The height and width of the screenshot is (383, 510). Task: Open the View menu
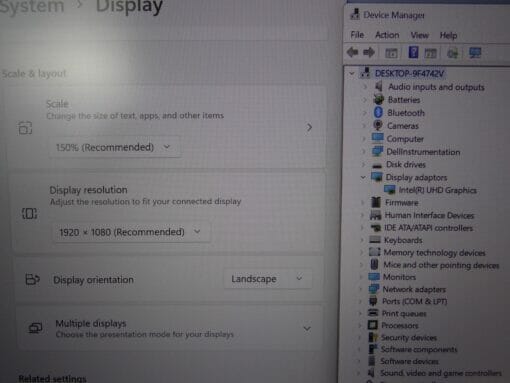419,35
